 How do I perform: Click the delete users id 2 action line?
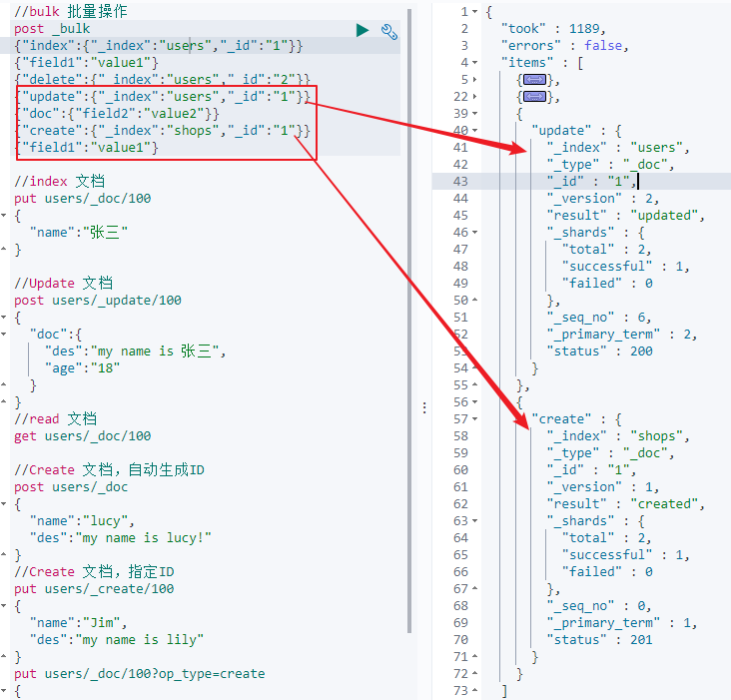click(x=162, y=80)
